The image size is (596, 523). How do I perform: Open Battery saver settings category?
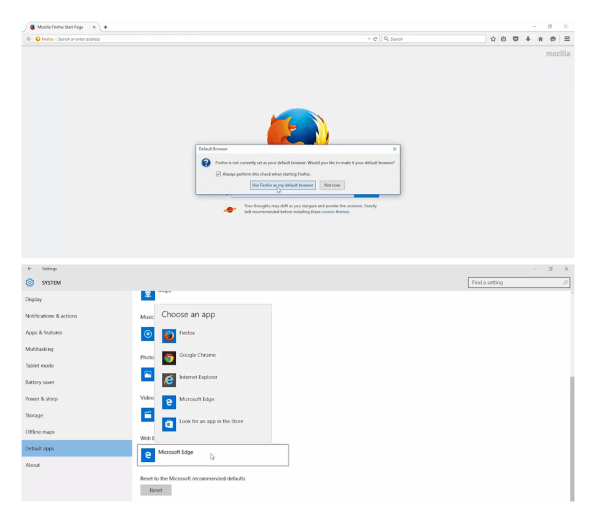click(x=76, y=382)
